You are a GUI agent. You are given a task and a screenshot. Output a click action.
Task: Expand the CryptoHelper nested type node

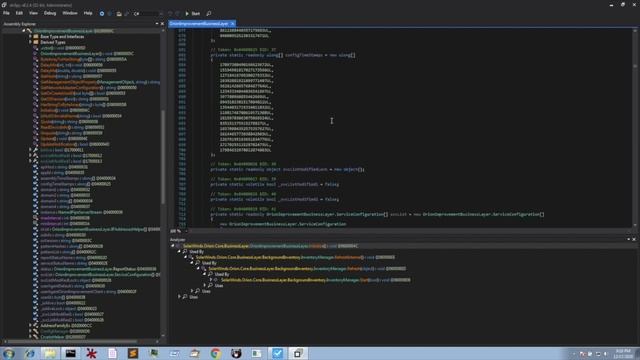30,337
